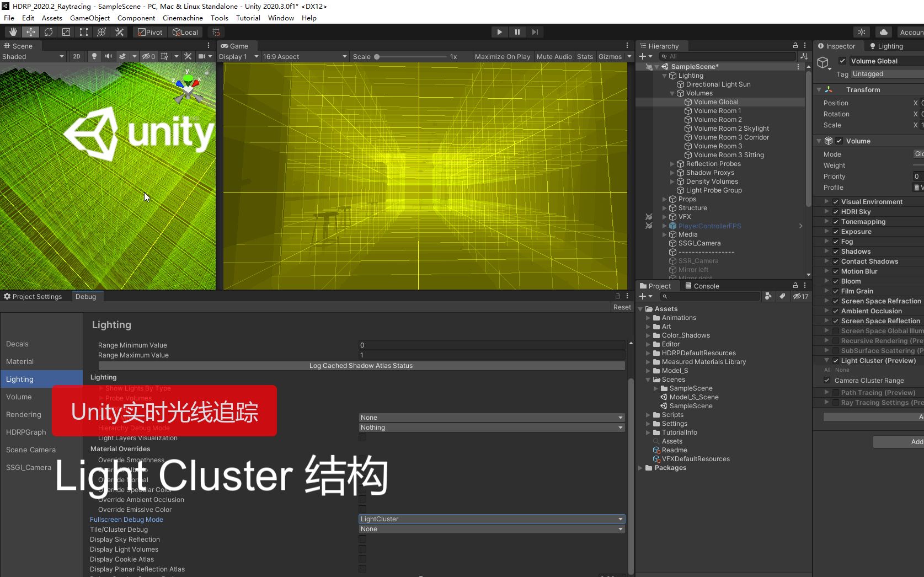Screen dimensions: 924x577
Task: Toggle HDRI Sky override checkbox
Action: tap(836, 212)
